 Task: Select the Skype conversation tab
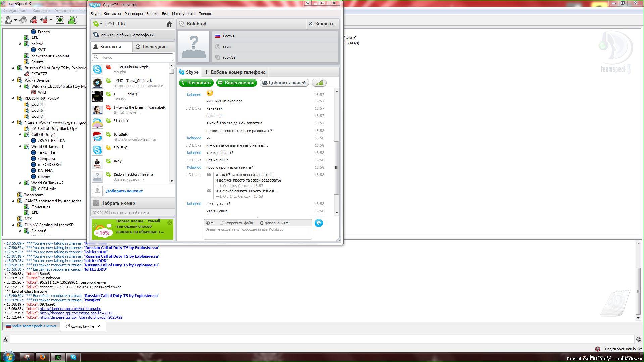[189, 72]
